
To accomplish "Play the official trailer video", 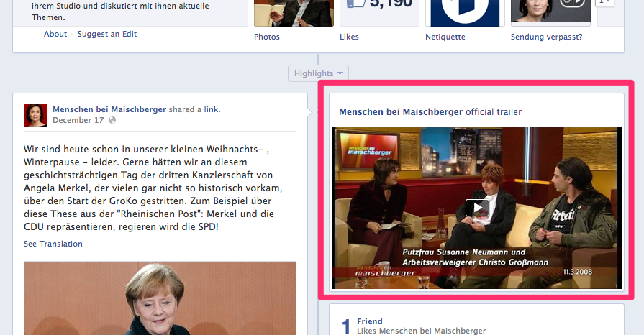I will pyautogui.click(x=477, y=208).
